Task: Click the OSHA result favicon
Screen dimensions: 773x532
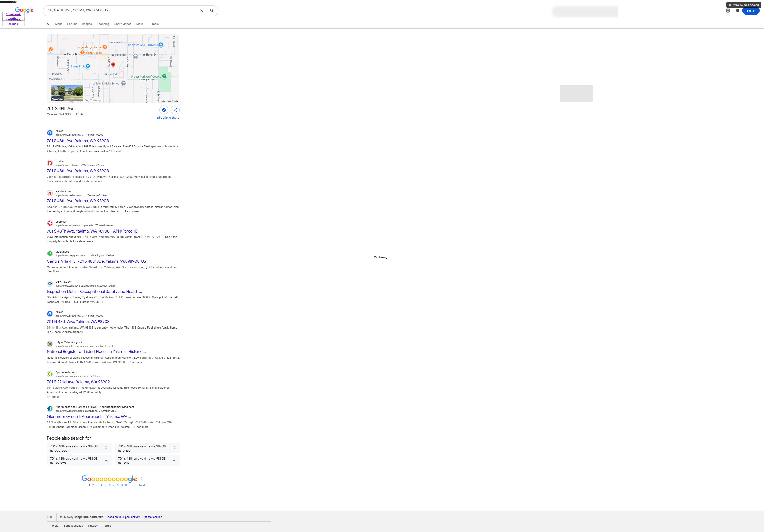Action: [x=50, y=284]
